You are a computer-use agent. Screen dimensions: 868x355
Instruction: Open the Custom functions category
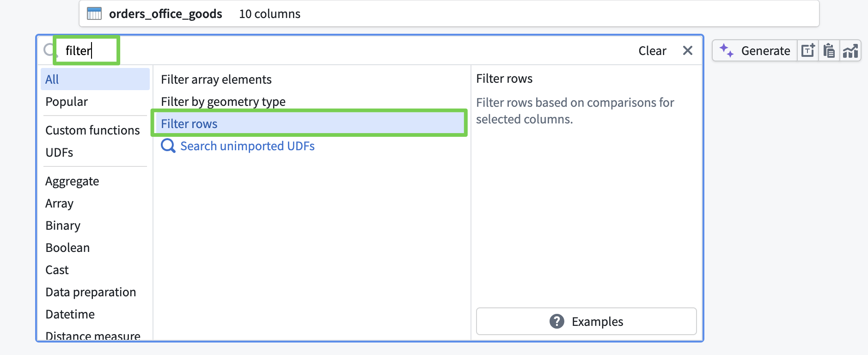coord(92,130)
